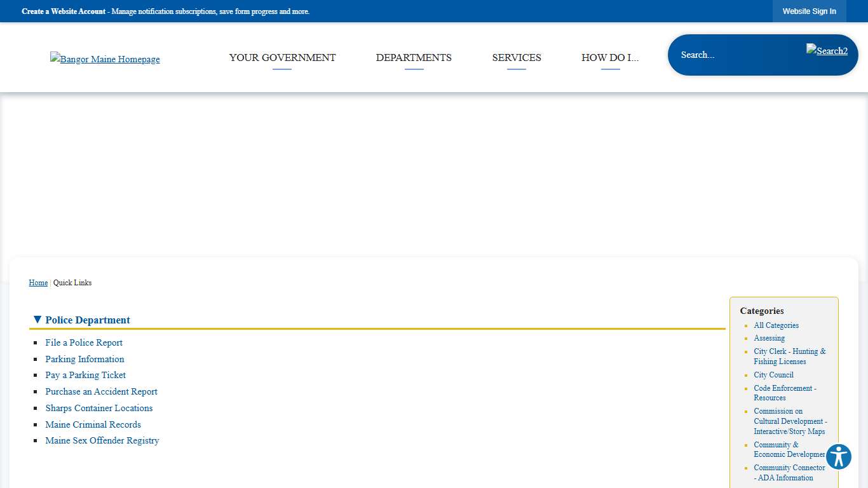Image resolution: width=868 pixels, height=488 pixels.
Task: Open the Bangor Maine Homepage logo
Action: pos(105,59)
